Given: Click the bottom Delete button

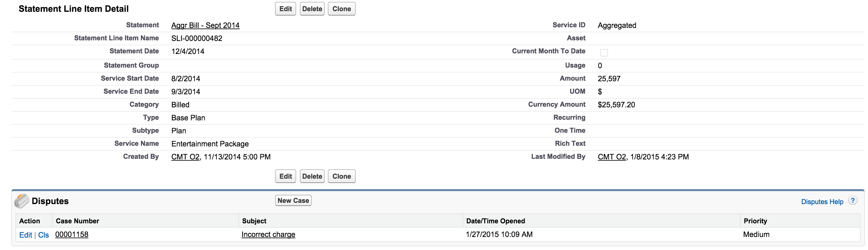Looking at the screenshot, I should click(312, 176).
